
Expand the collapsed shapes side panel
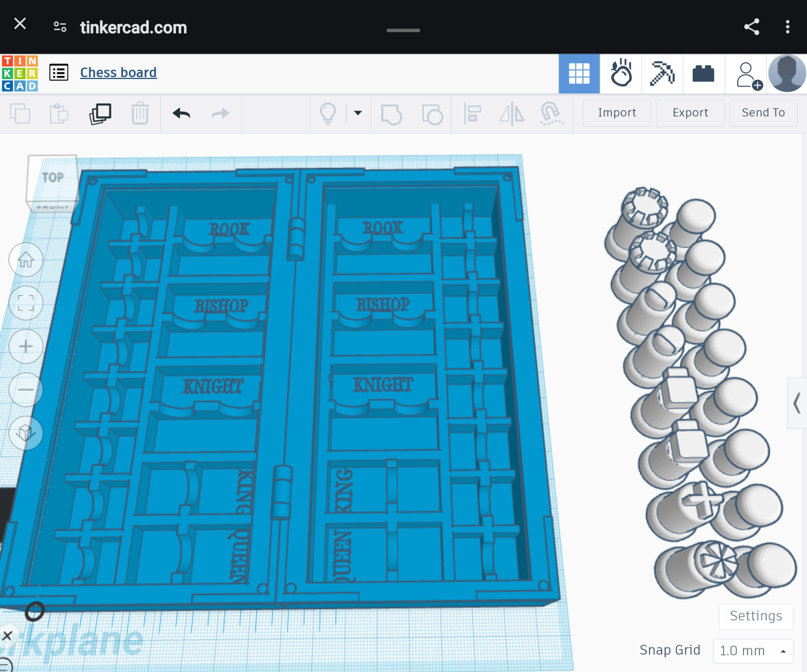[796, 403]
